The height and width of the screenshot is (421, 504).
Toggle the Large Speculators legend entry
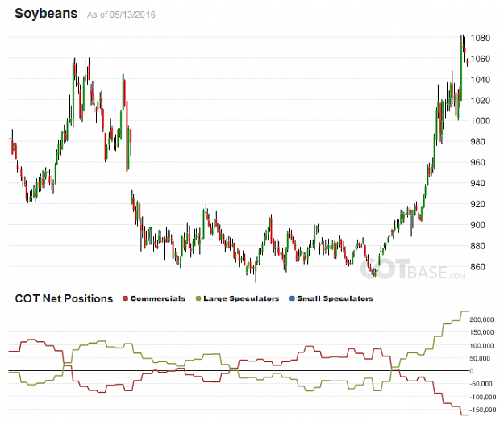(238, 298)
